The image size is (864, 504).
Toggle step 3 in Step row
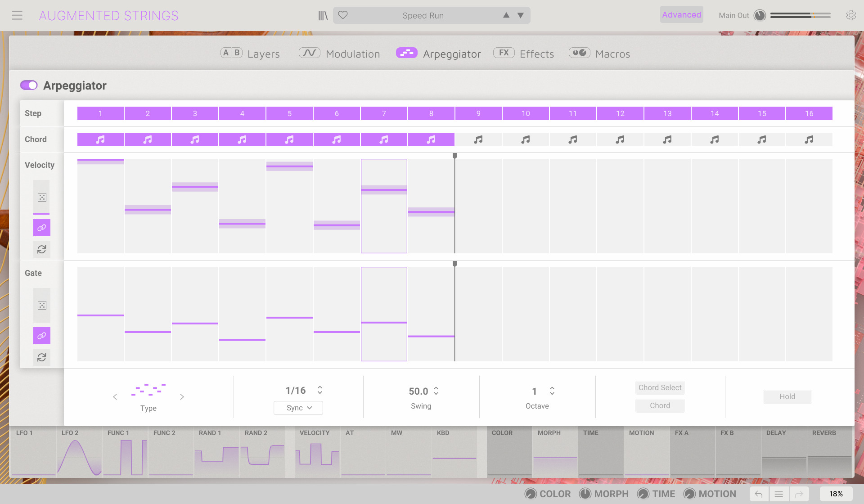click(195, 113)
